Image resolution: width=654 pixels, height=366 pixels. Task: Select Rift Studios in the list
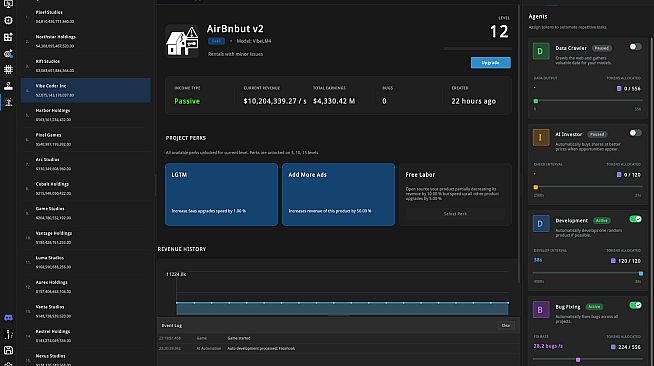click(86, 66)
